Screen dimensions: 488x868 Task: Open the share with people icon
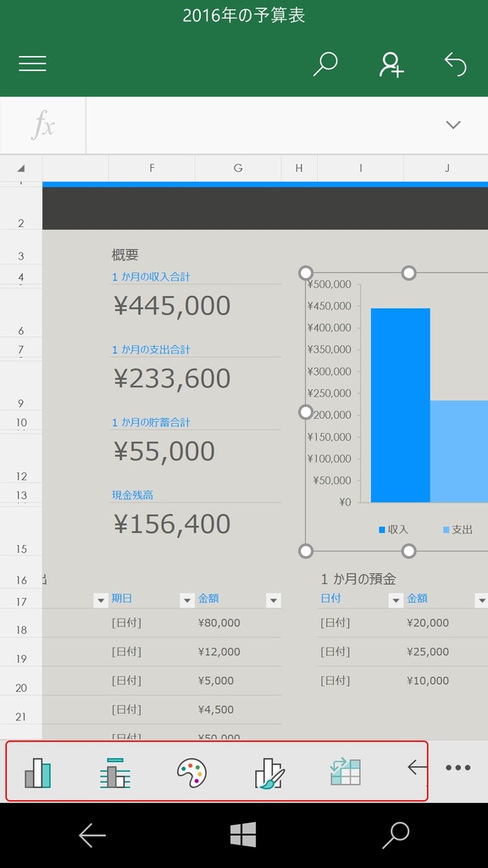(x=391, y=64)
